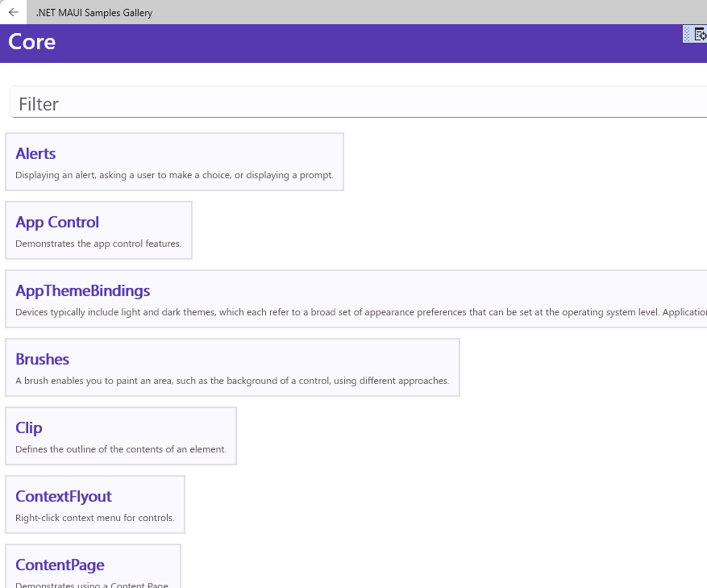Open the App Control sample

point(57,222)
